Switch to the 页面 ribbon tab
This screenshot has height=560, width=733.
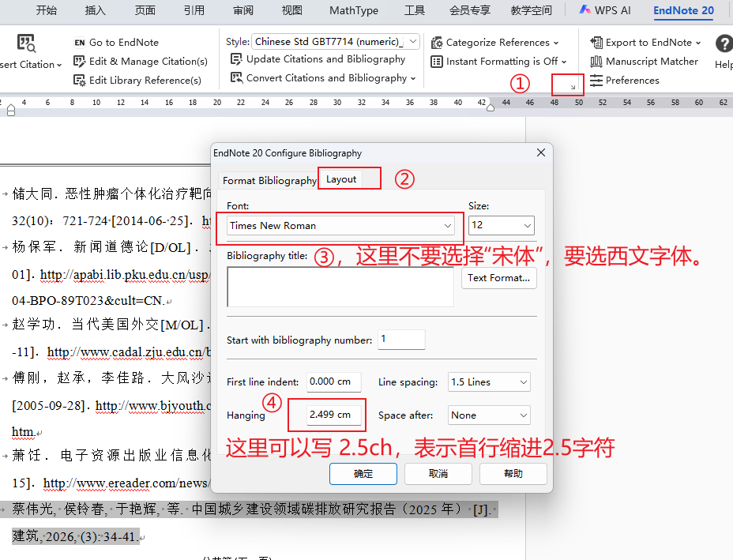[145, 10]
